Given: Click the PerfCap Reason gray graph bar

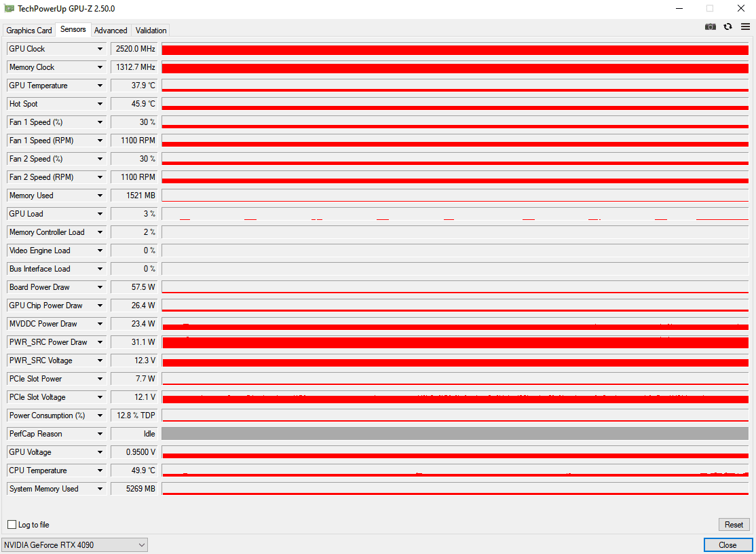Looking at the screenshot, I should tap(455, 433).
